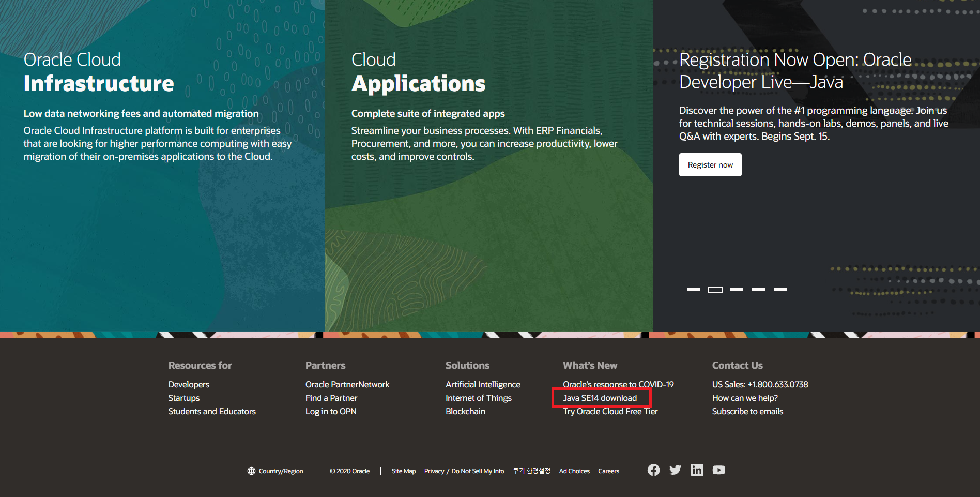Open Privacy / Do Not Sell My Info
980x497 pixels.
(464, 471)
